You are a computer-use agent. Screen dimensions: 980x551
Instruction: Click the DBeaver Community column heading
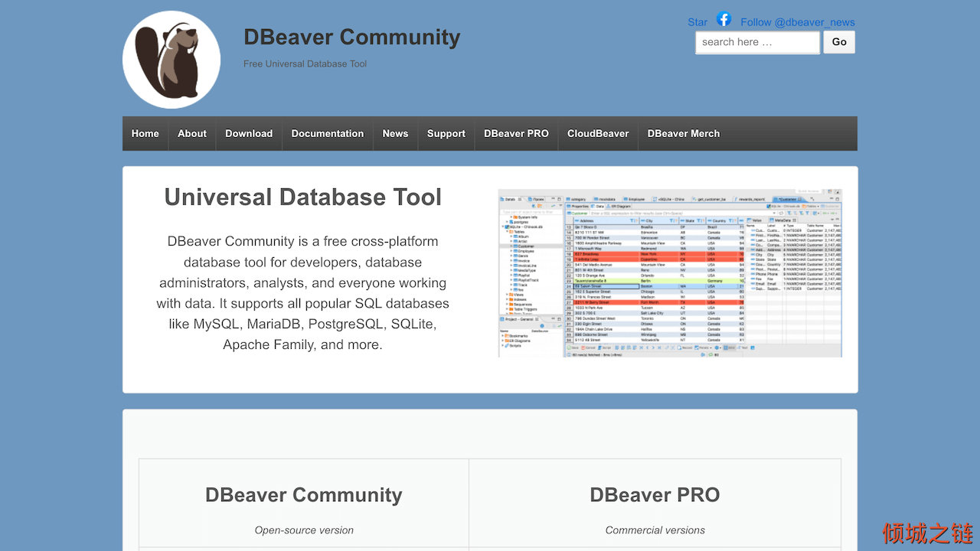click(304, 495)
